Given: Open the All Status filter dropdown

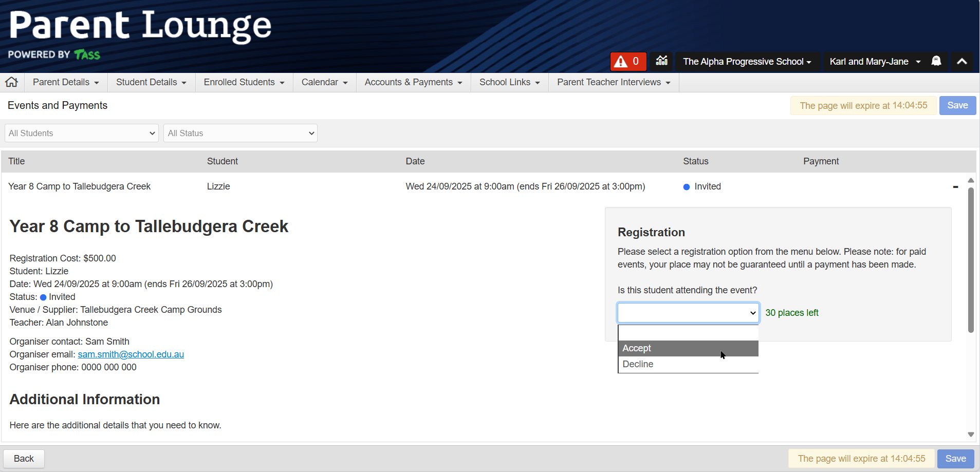Looking at the screenshot, I should tap(240, 133).
